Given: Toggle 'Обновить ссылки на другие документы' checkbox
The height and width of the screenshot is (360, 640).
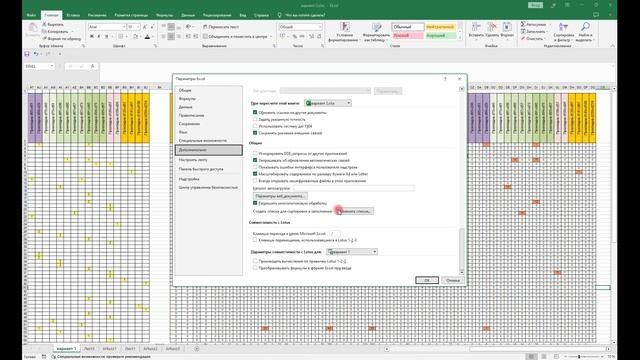Looking at the screenshot, I should 255,112.
